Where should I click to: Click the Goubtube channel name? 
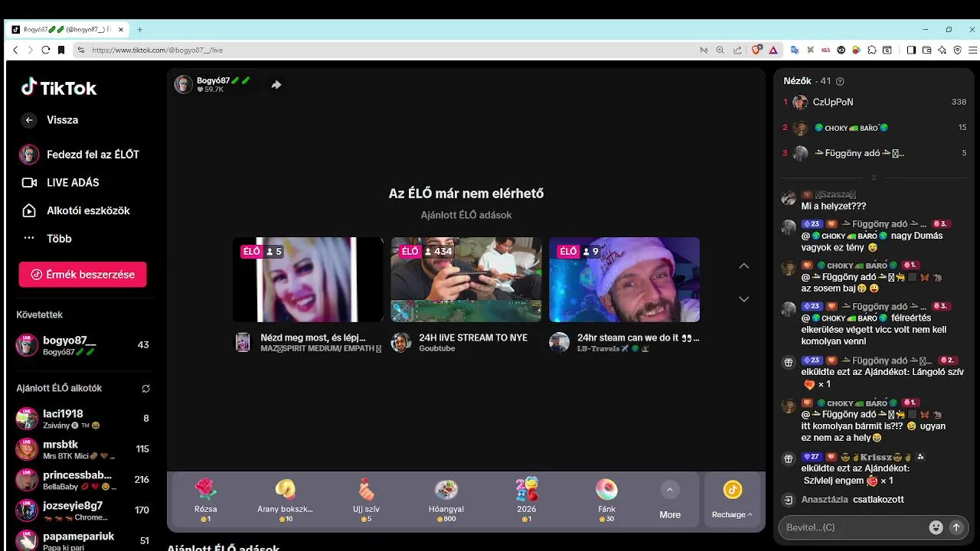coord(436,348)
